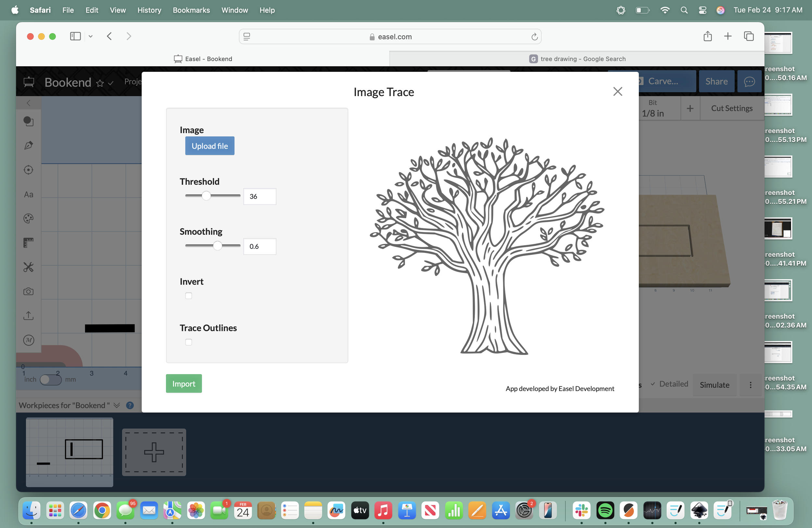
Task: Open the Bookmarks menu
Action: click(x=191, y=10)
